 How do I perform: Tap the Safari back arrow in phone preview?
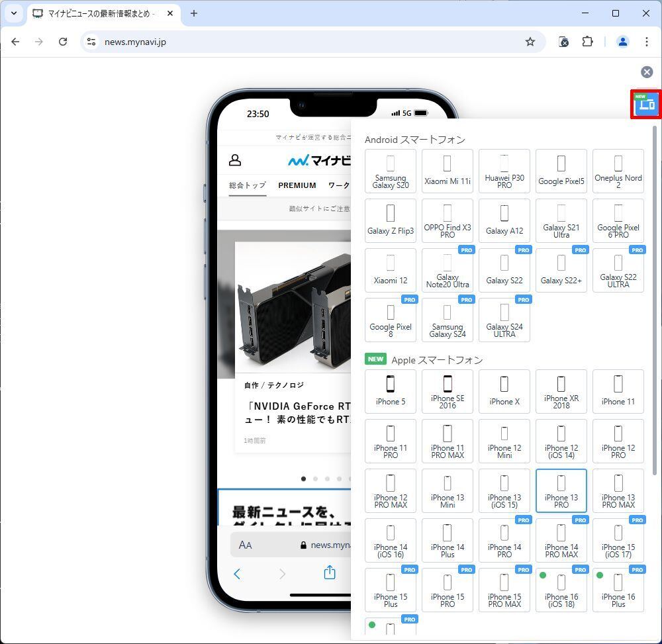[237, 574]
